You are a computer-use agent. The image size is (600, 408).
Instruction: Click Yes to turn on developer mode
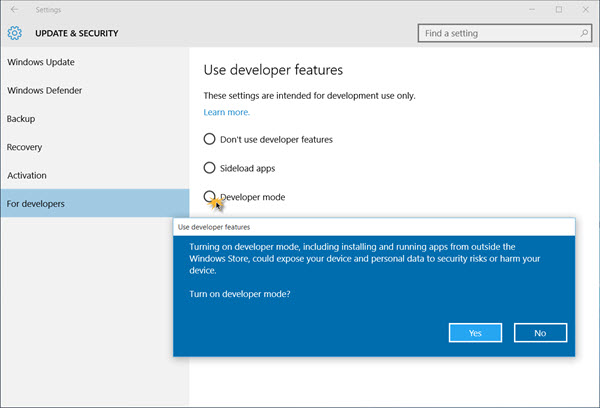[x=475, y=333]
